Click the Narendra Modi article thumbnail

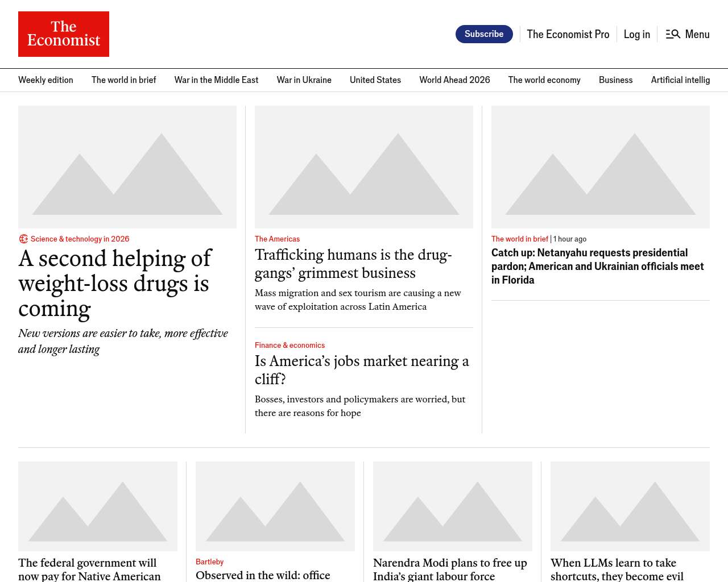pos(453,506)
